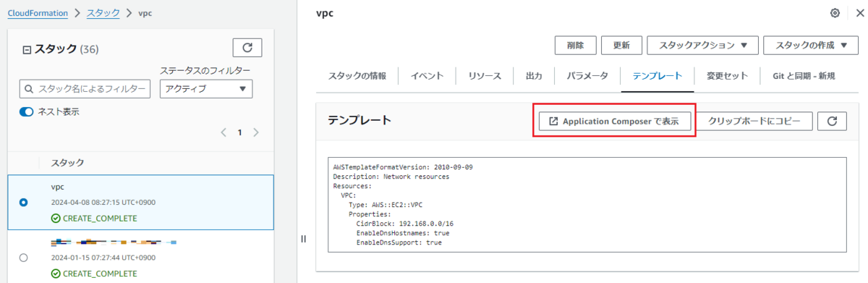Switch to the リソース tab

pyautogui.click(x=485, y=76)
